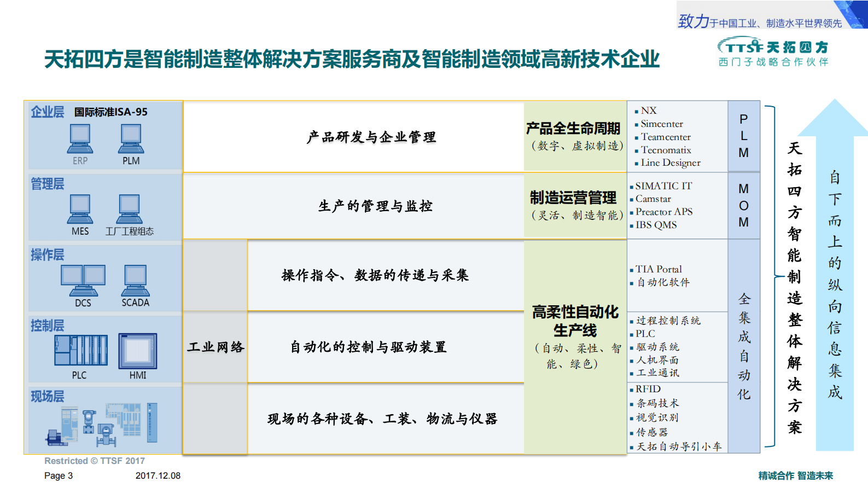Viewport: 868px width, 488px height.
Task: Click the Page 3 footer label
Action: pyautogui.click(x=59, y=475)
